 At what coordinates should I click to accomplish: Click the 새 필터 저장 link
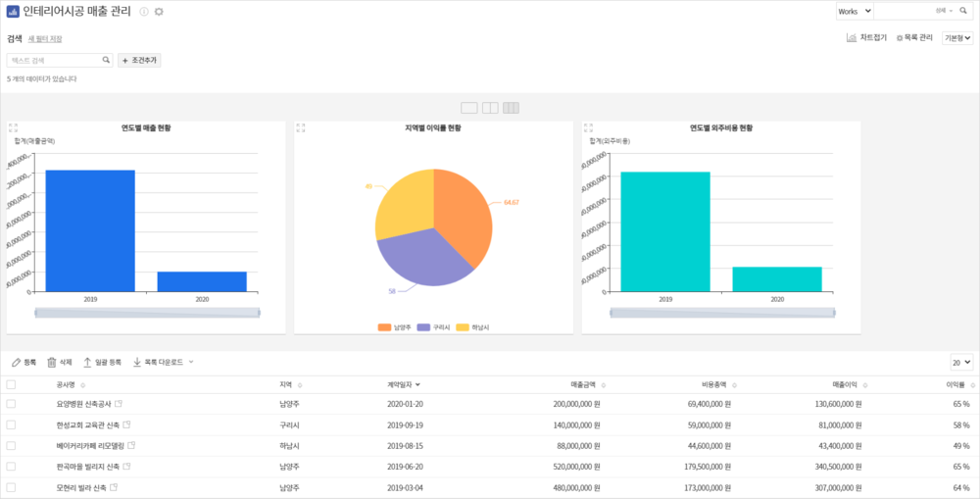(x=45, y=39)
